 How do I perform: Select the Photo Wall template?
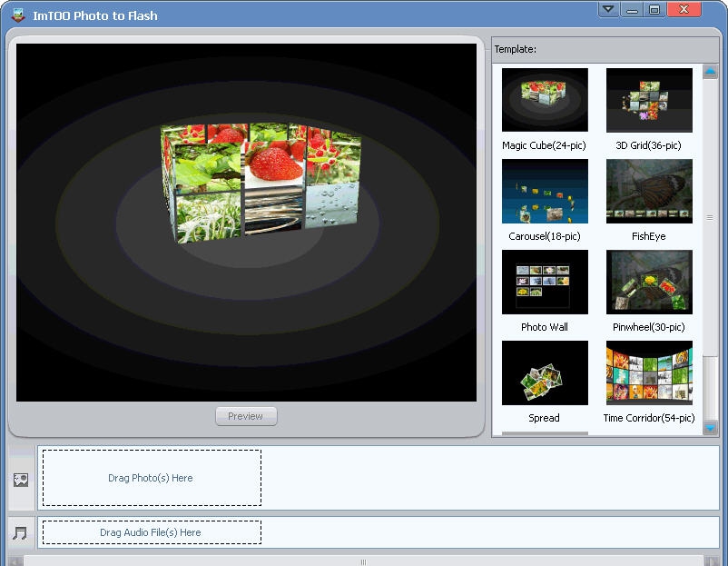click(544, 282)
